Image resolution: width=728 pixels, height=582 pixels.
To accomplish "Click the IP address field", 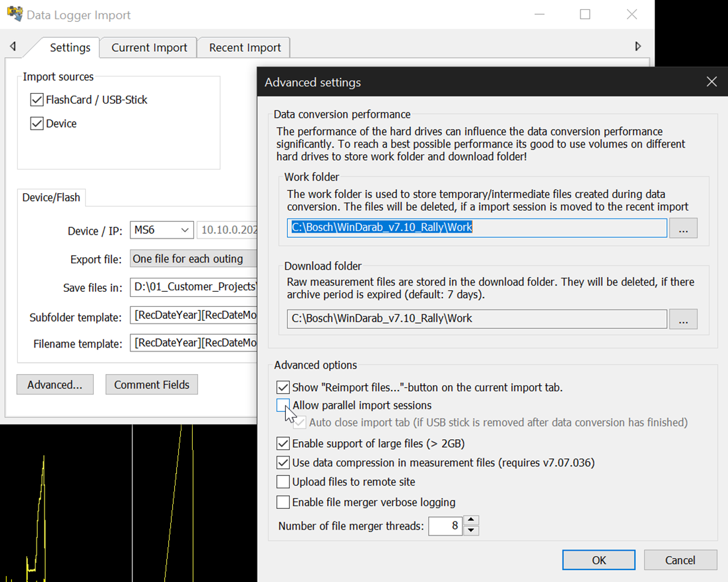I will [227, 230].
